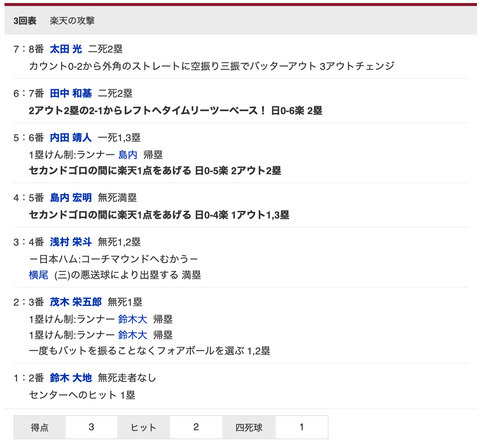480x443 pixels.
Task: Click コーチマウンドへむかう note text
Action: pyautogui.click(x=113, y=259)
